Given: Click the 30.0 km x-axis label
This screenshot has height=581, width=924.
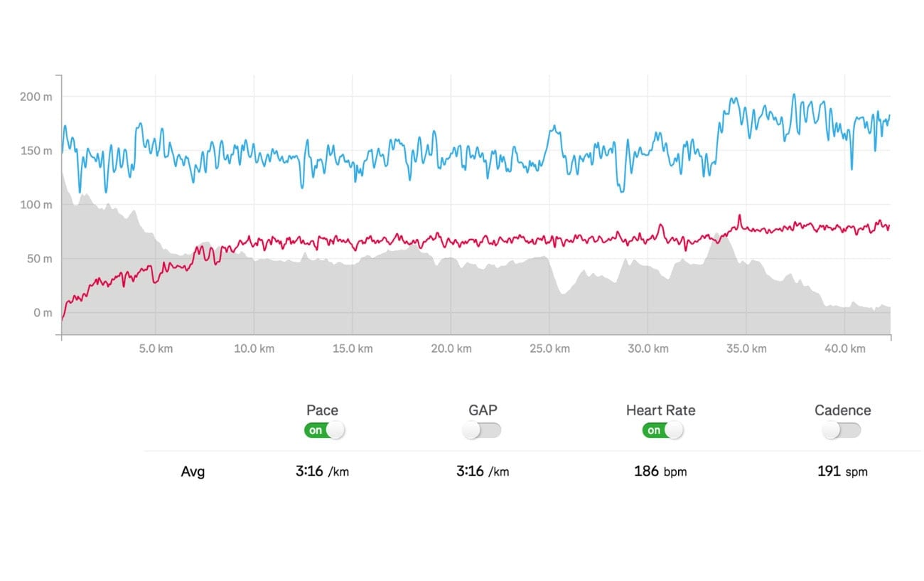Looking at the screenshot, I should [649, 349].
